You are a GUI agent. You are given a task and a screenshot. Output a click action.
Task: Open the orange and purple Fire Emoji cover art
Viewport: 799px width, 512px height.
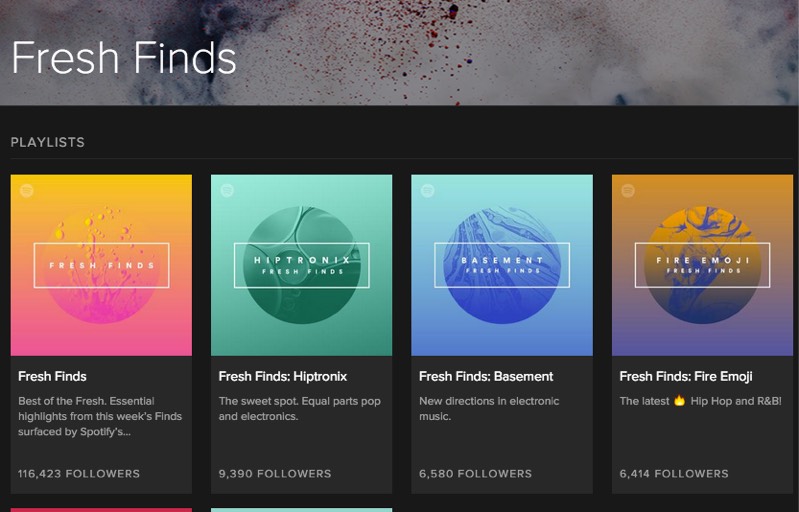point(702,265)
